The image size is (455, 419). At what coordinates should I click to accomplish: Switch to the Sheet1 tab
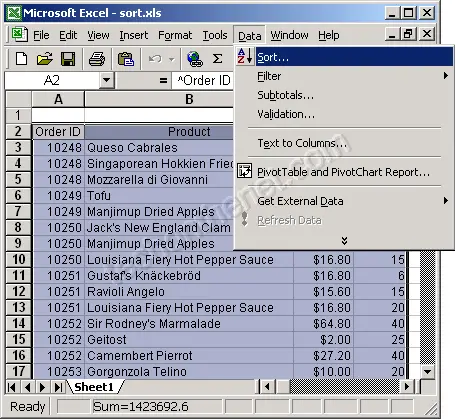(x=94, y=387)
